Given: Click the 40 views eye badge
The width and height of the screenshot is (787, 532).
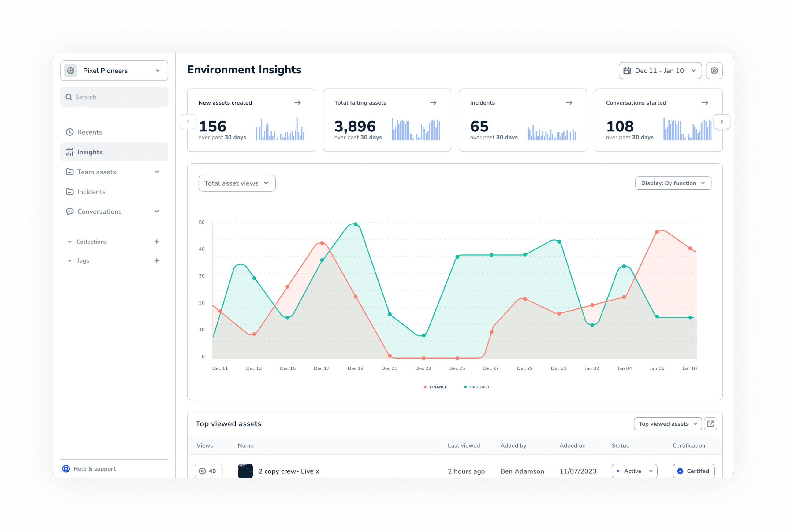Looking at the screenshot, I should (x=208, y=471).
